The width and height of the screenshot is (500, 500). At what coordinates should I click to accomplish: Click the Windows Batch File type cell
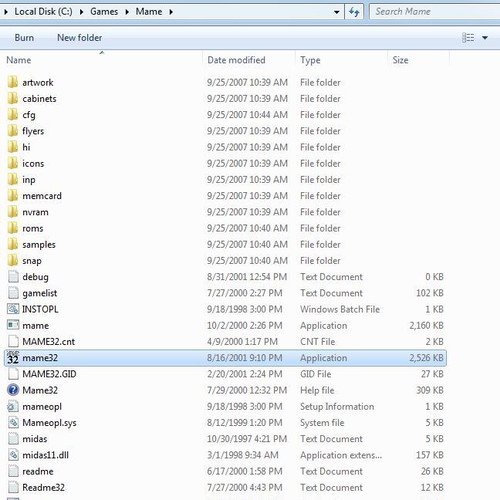[340, 309]
